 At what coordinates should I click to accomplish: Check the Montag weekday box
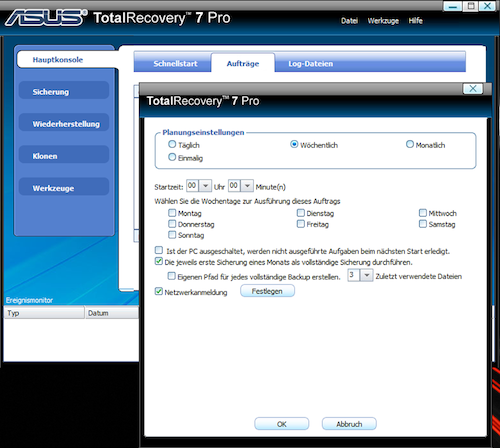tap(172, 213)
